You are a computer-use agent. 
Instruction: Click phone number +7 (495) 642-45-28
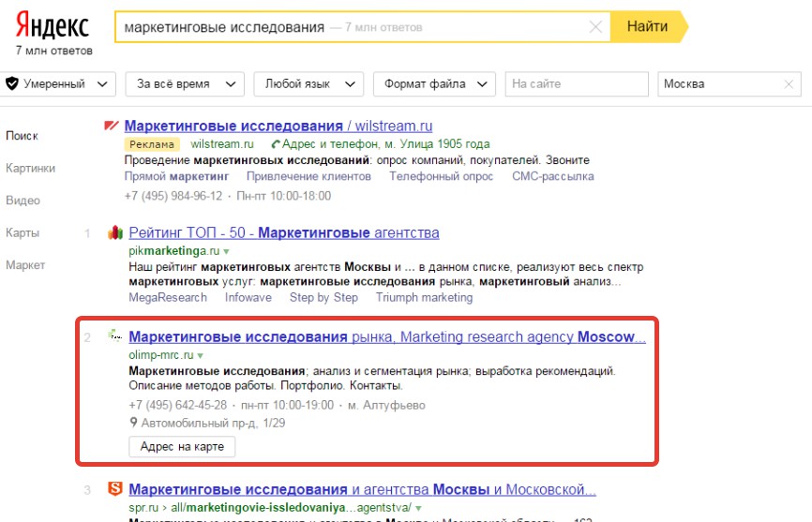177,405
